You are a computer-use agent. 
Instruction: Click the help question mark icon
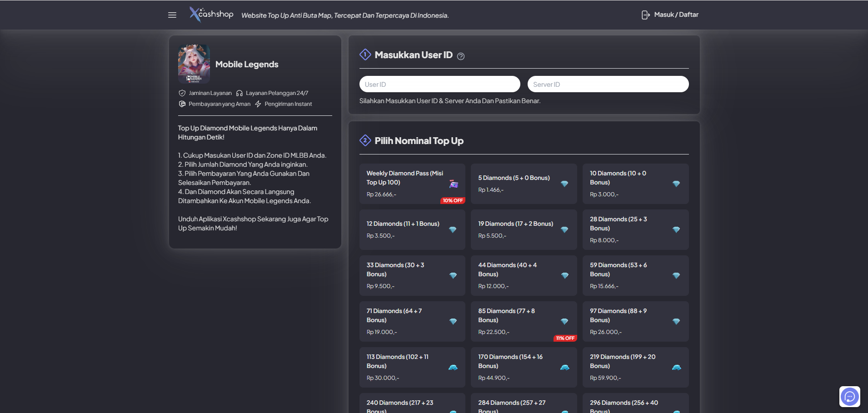(461, 56)
